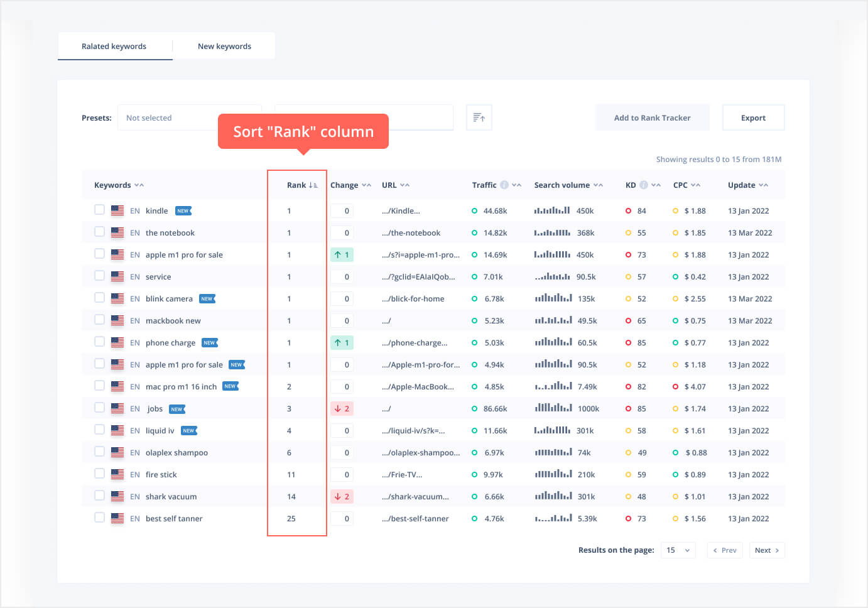868x608 pixels.
Task: Click the 86.66k traffic value
Action: click(x=496, y=409)
